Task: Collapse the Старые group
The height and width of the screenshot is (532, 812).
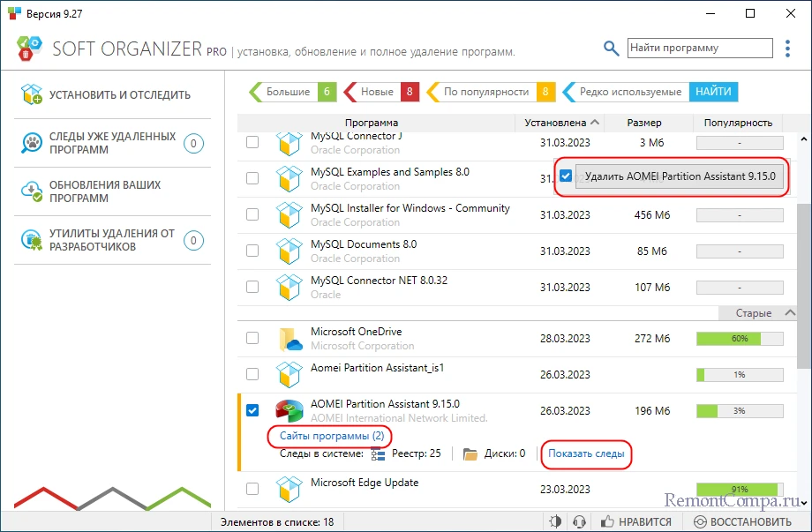Action: click(x=790, y=312)
